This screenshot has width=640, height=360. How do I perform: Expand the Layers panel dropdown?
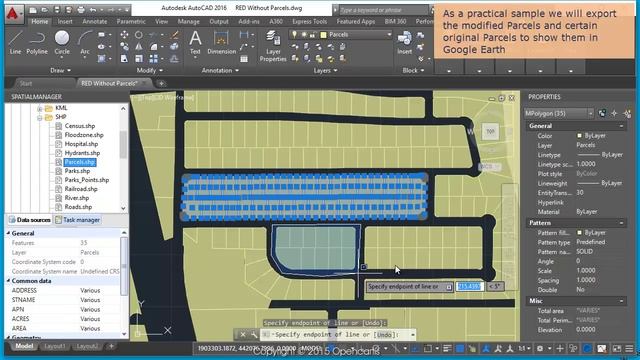[325, 70]
